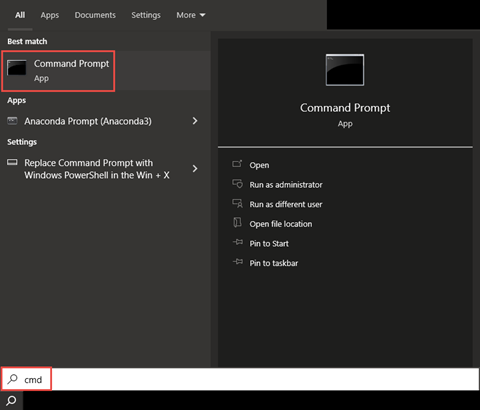Viewport: 480px width, 410px height.
Task: Select Run as administrator
Action: [x=286, y=185]
